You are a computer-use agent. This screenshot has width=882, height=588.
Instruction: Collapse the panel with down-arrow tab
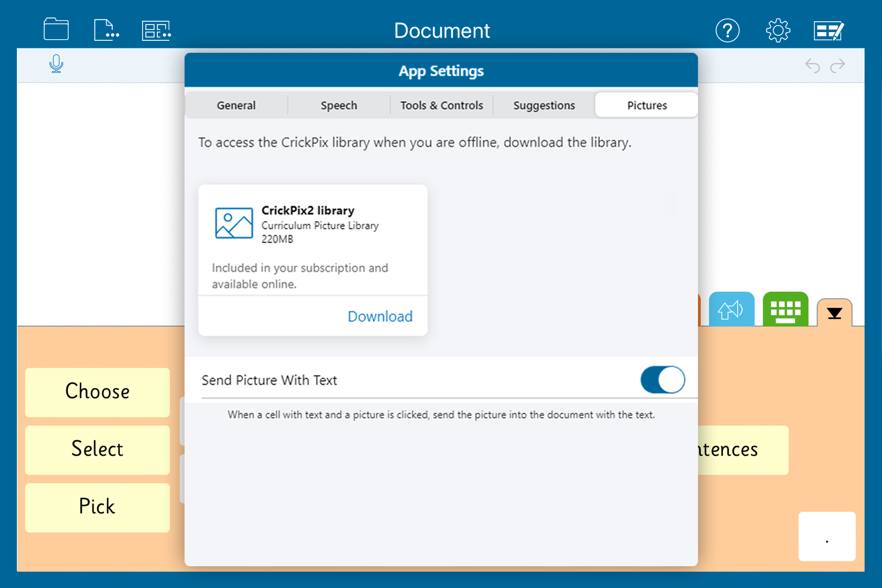coord(834,313)
